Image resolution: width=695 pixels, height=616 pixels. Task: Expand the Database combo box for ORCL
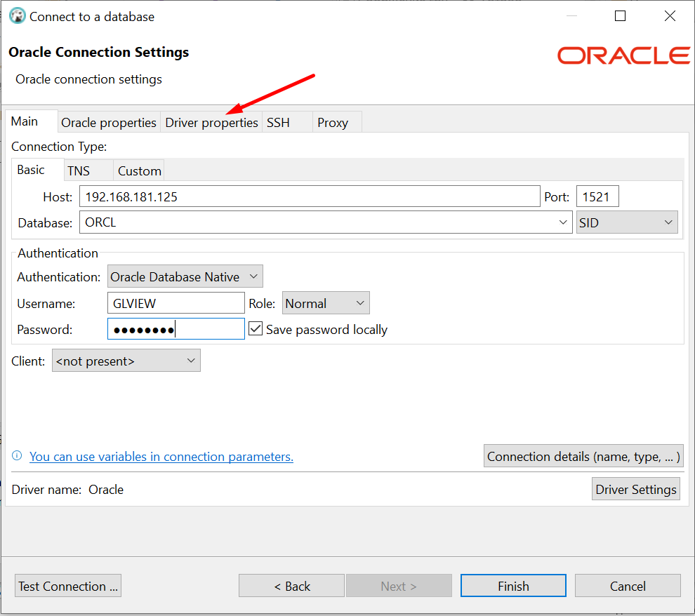click(563, 221)
